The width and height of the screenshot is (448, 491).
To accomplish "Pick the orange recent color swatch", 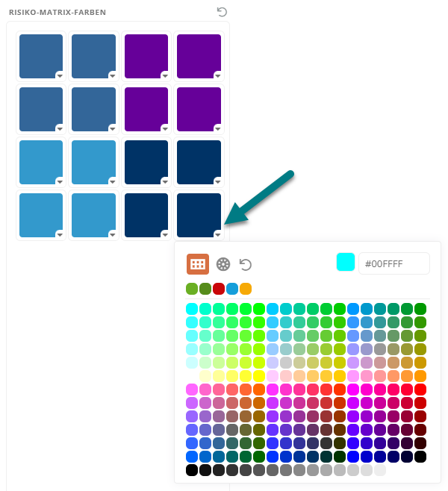I will pyautogui.click(x=246, y=289).
